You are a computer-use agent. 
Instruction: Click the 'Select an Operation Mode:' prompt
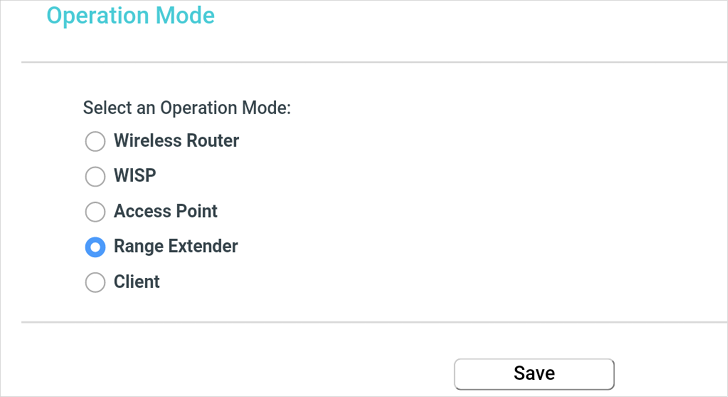pos(187,108)
